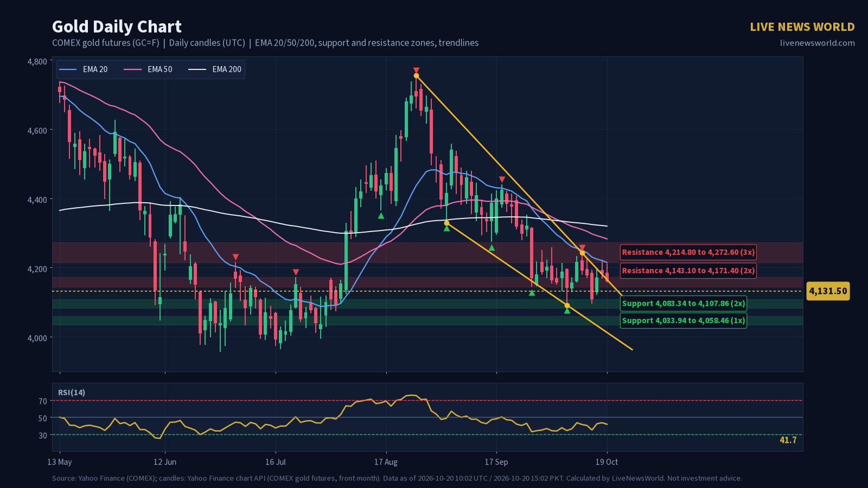Click the 12 Jun date label
The width and height of the screenshot is (868, 488).
(165, 462)
